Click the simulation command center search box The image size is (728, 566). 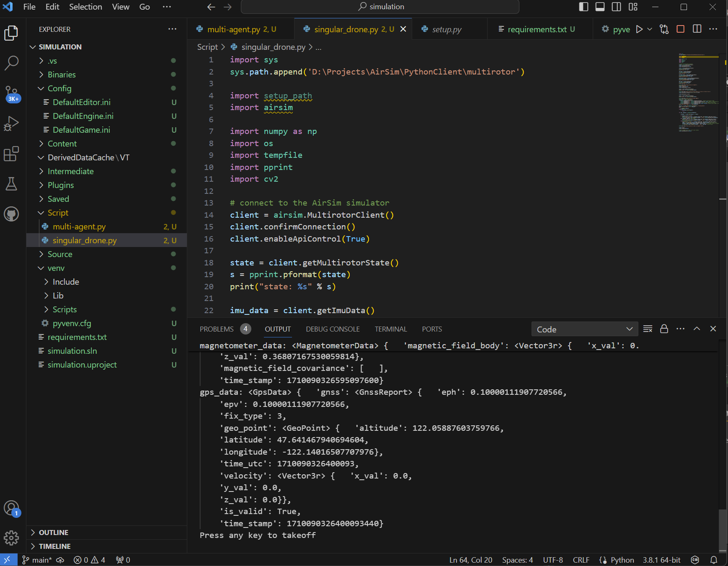click(380, 7)
